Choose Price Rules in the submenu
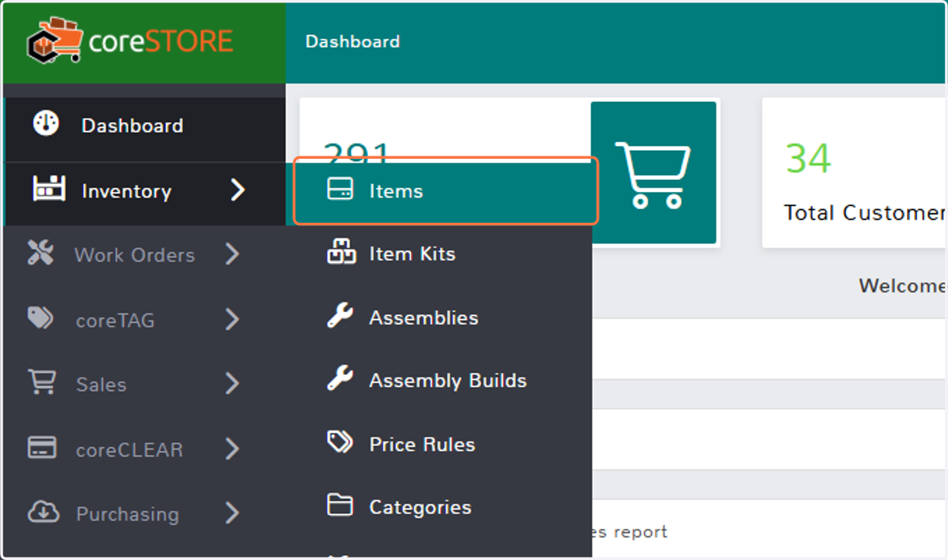This screenshot has height=560, width=948. click(423, 444)
